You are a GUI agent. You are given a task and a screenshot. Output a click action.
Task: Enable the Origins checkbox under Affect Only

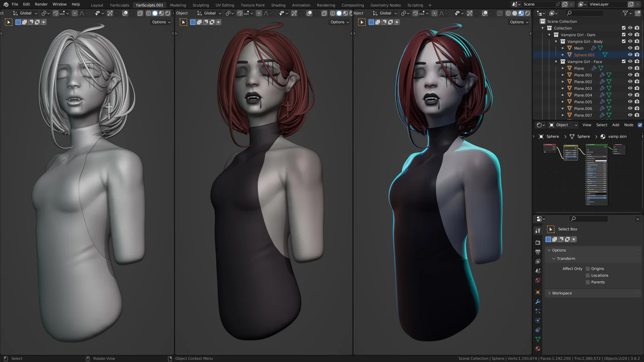[588, 268]
